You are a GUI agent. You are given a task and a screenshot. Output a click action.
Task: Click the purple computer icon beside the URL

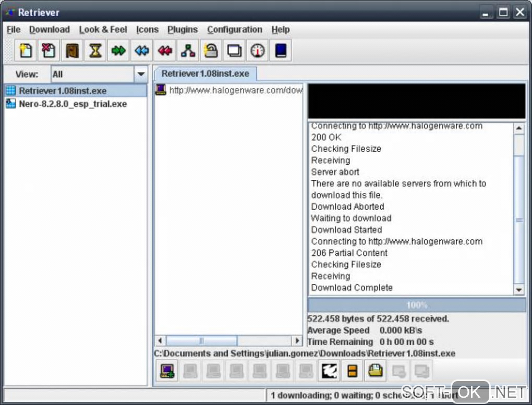click(161, 90)
